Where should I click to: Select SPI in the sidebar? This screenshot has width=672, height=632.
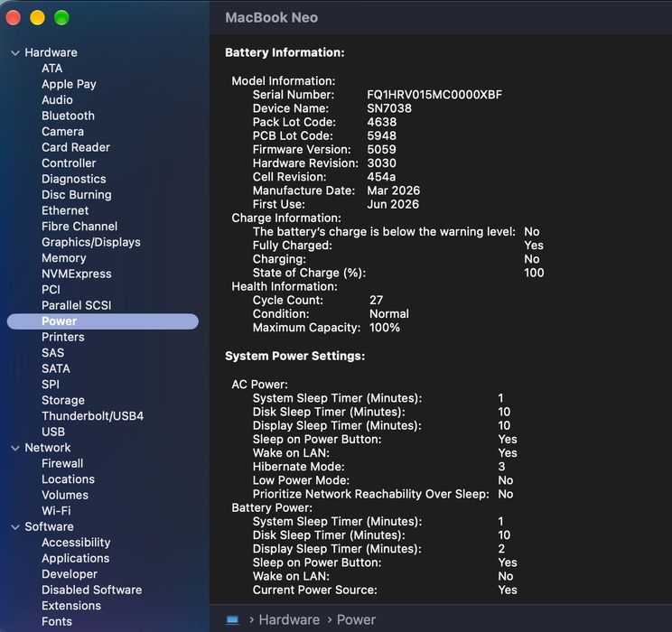[51, 385]
